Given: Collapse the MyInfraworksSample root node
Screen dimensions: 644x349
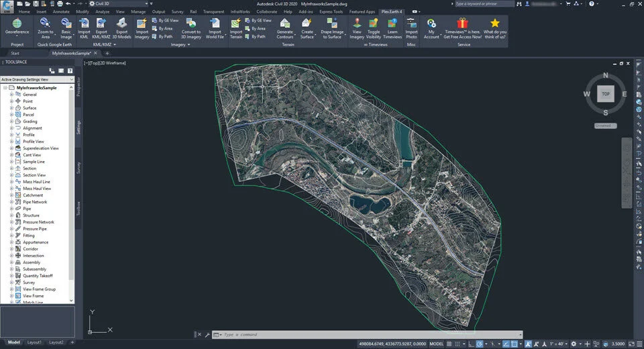Looking at the screenshot, I should point(5,87).
